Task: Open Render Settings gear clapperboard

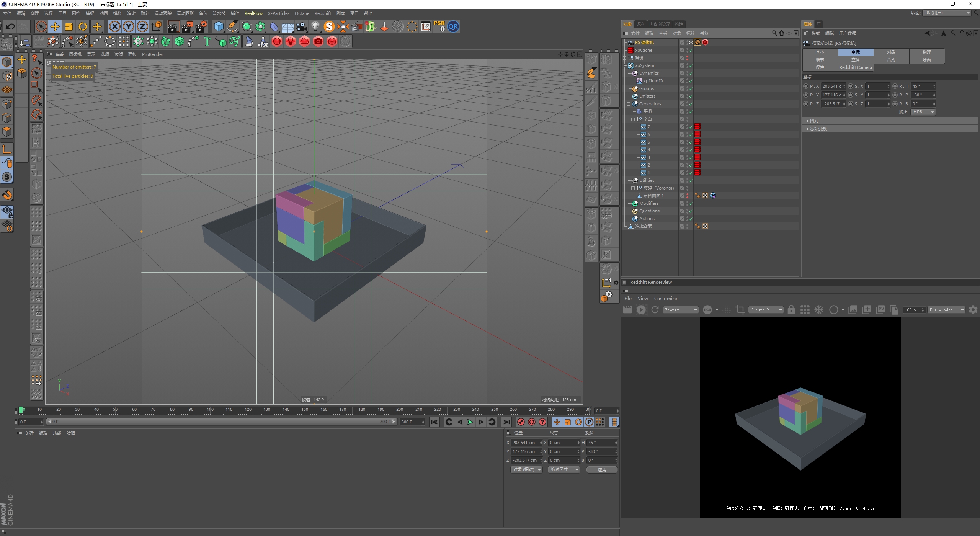Action: [x=201, y=26]
